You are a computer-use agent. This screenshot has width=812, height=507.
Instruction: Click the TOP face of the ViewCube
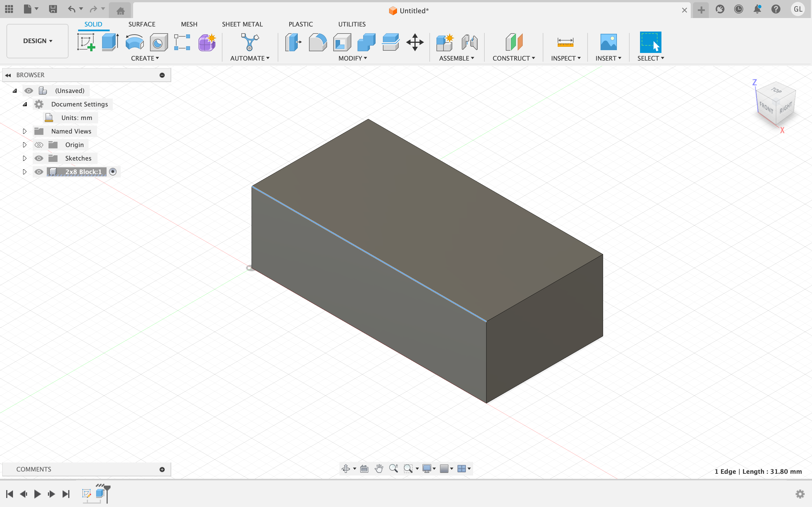tap(776, 90)
